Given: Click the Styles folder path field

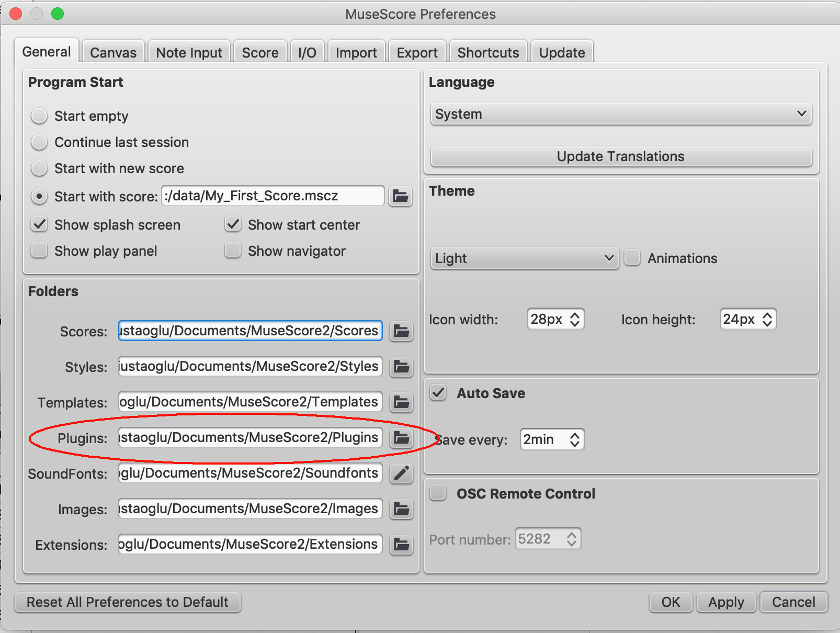Looking at the screenshot, I should 250,366.
